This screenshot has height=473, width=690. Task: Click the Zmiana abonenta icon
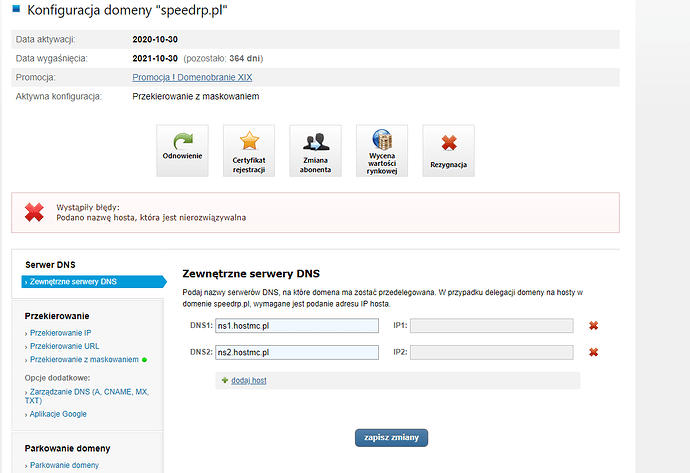point(315,150)
